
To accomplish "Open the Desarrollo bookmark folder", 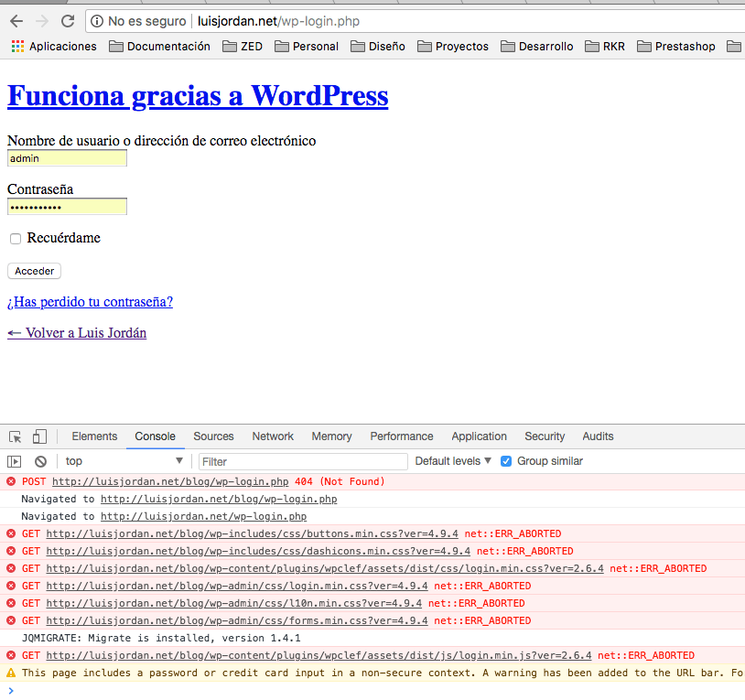I will pos(537,46).
